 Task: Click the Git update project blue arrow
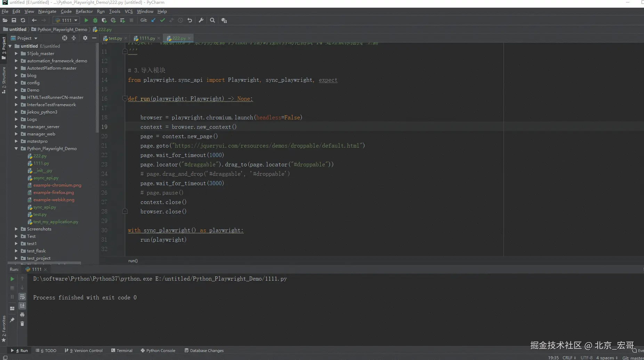[153, 20]
